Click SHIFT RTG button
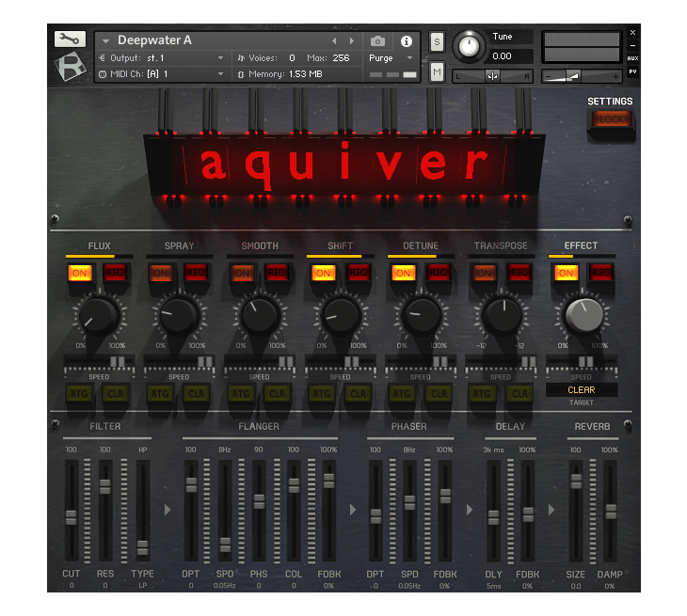 click(x=322, y=394)
